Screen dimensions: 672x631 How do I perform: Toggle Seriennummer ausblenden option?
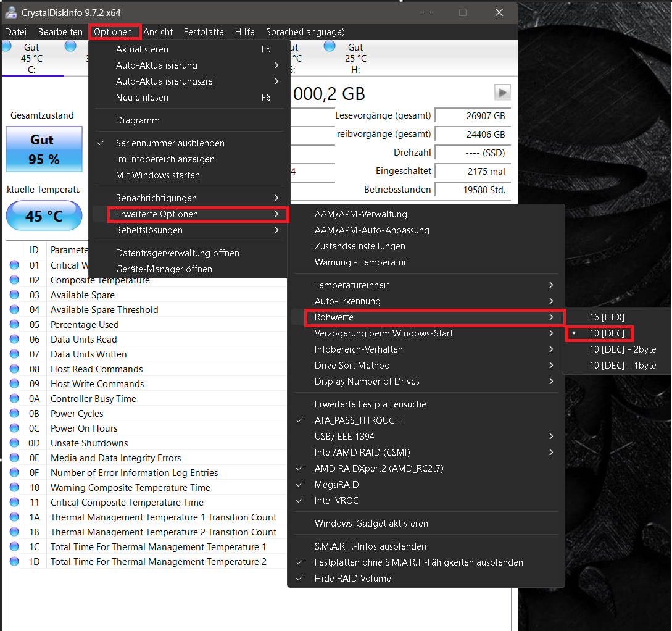[189, 143]
